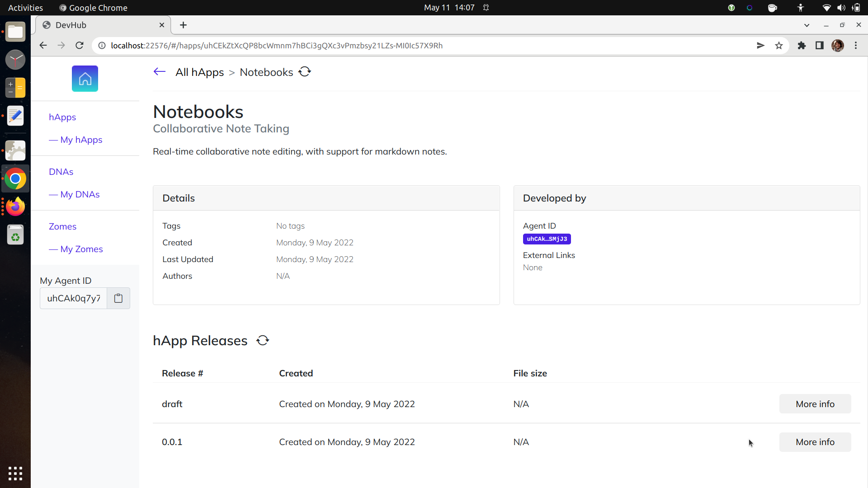This screenshot has width=868, height=488.
Task: Refresh the hApp Releases list
Action: 263,340
